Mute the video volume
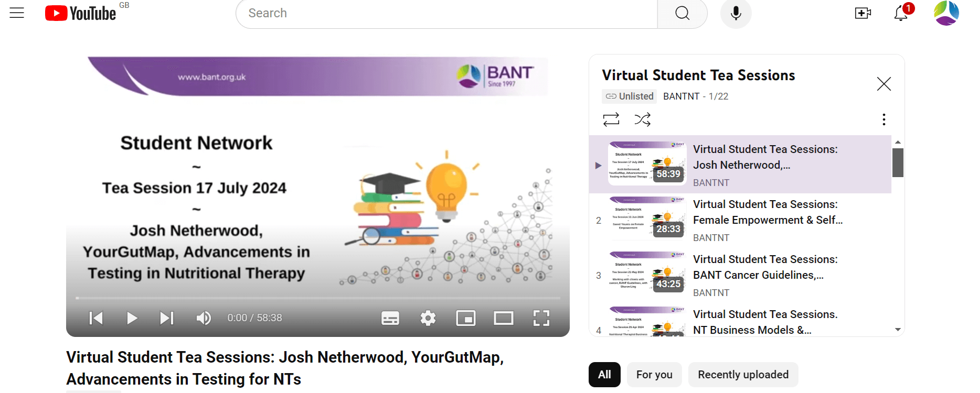 (x=204, y=318)
